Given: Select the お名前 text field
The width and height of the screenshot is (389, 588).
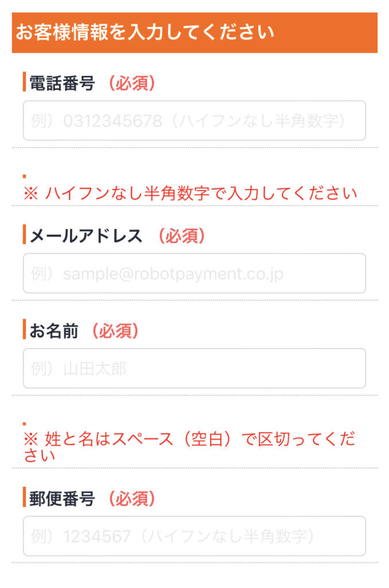Looking at the screenshot, I should click(x=194, y=368).
